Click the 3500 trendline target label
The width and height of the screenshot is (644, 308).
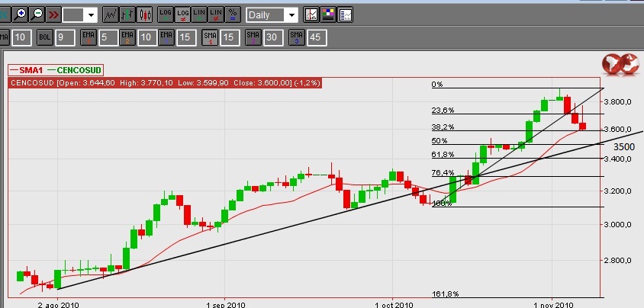click(624, 147)
